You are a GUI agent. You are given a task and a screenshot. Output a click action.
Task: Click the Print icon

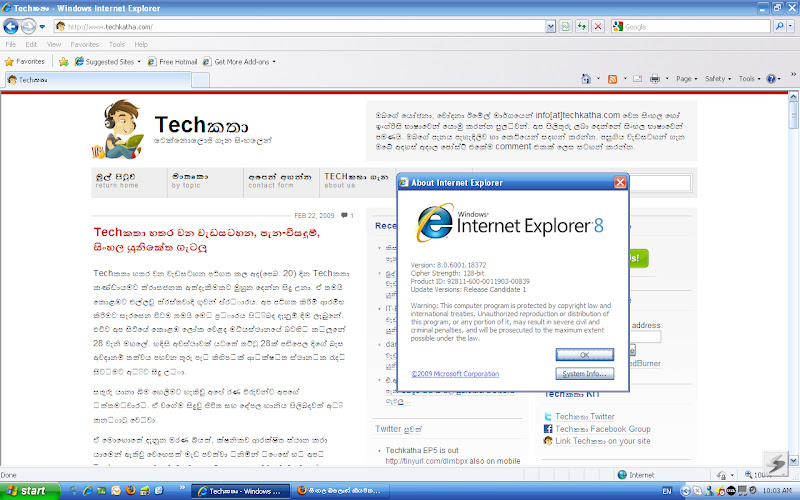(655, 79)
